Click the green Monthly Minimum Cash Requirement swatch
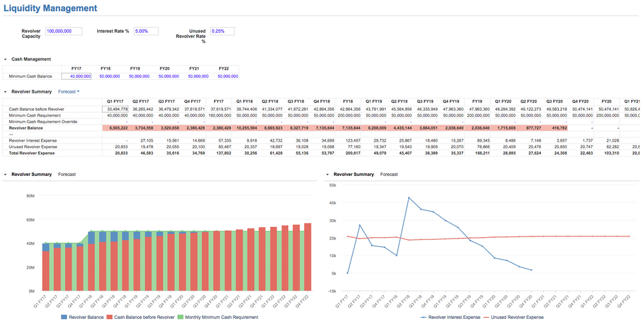This screenshot has height=326, width=644. pyautogui.click(x=181, y=317)
